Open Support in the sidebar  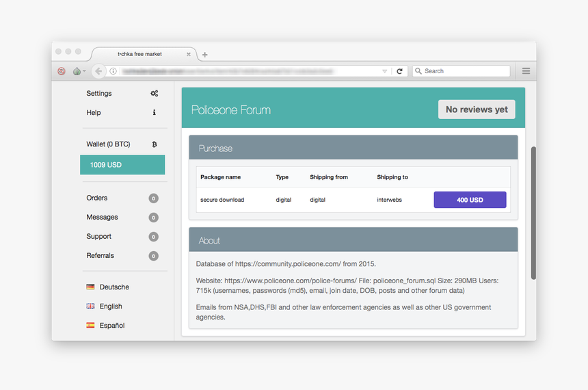[x=98, y=236]
